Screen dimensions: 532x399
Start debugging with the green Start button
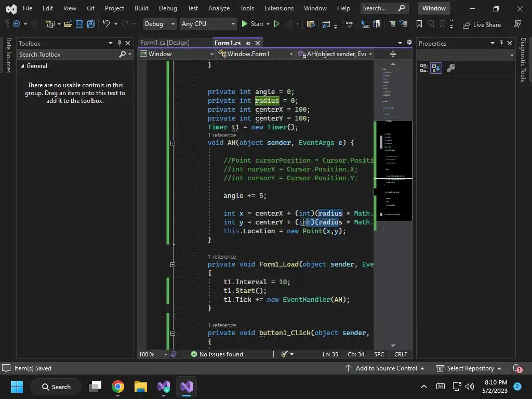(x=253, y=24)
